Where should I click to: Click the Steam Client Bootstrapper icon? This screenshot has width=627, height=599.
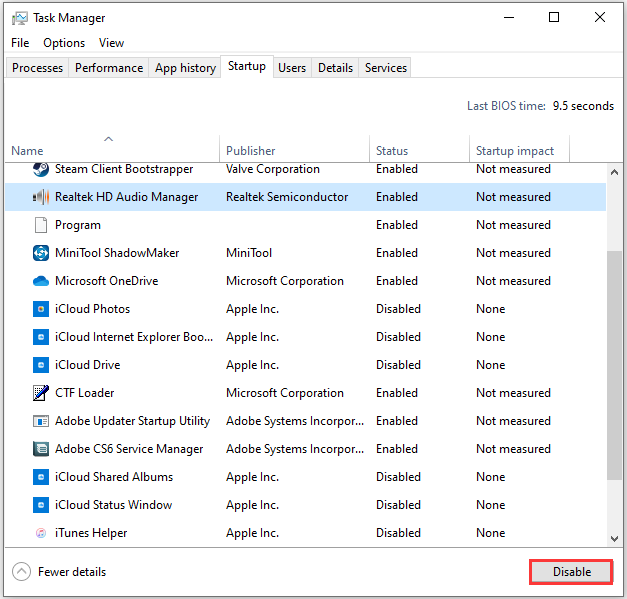tap(41, 170)
